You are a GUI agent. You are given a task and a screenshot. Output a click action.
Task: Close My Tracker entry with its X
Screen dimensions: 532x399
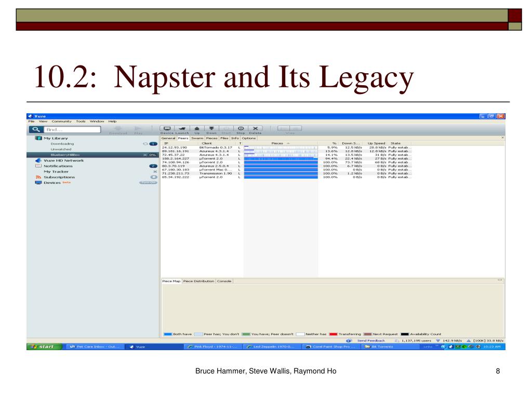155,171
